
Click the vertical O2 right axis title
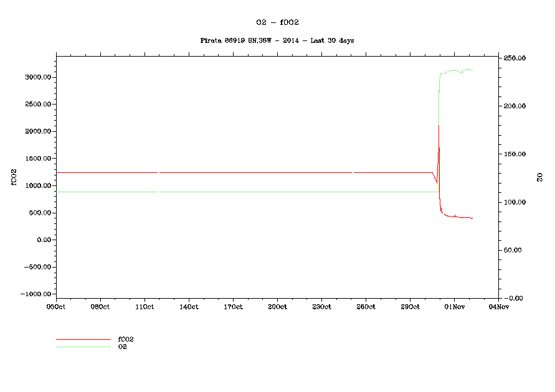540,178
